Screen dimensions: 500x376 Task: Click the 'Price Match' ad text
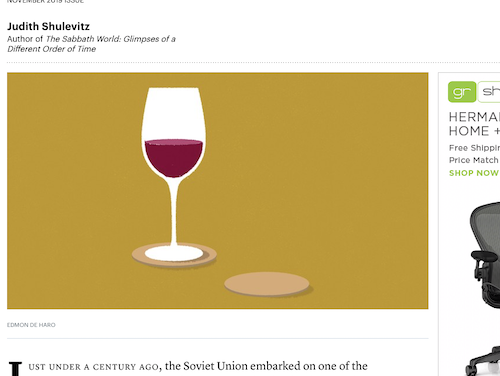point(474,160)
